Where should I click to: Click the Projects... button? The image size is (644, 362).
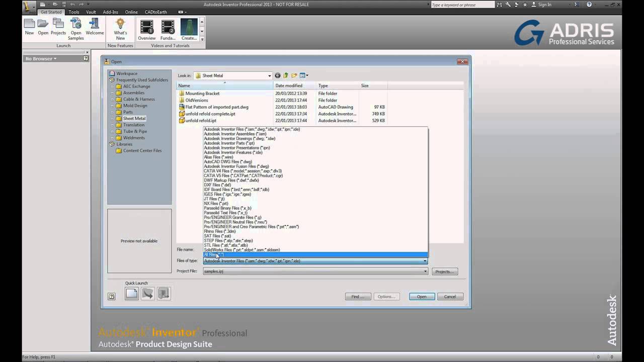(445, 271)
